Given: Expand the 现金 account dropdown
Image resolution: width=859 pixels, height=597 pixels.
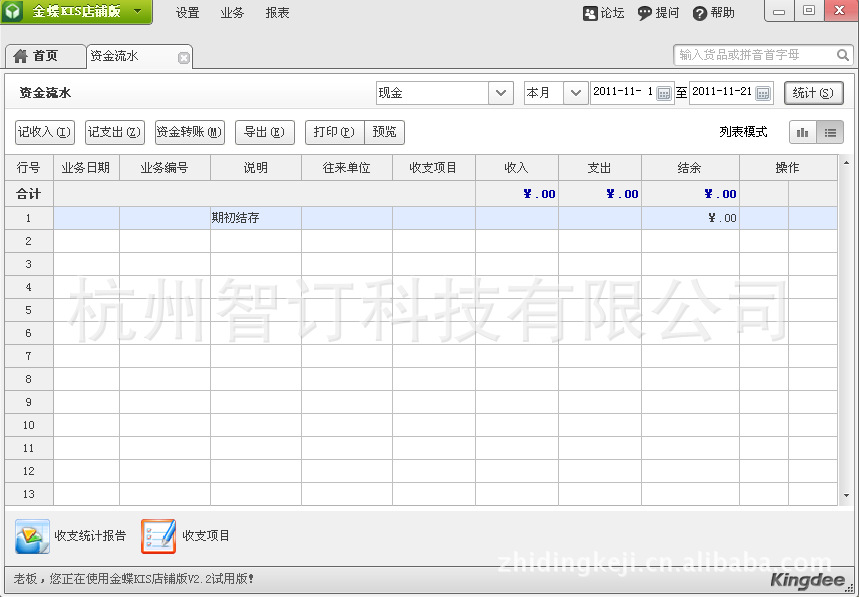Looking at the screenshot, I should pyautogui.click(x=501, y=93).
